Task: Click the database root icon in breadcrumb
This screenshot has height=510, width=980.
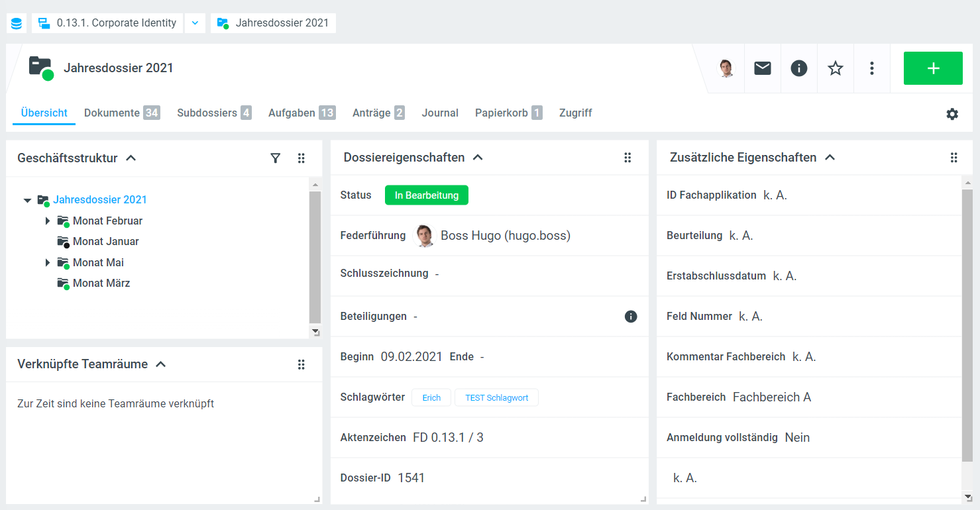Action: click(x=17, y=23)
